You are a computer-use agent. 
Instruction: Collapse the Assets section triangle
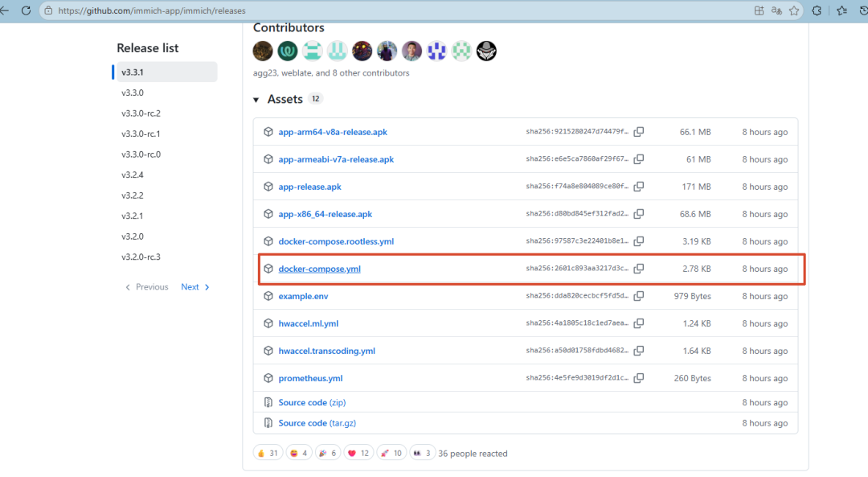pos(256,100)
